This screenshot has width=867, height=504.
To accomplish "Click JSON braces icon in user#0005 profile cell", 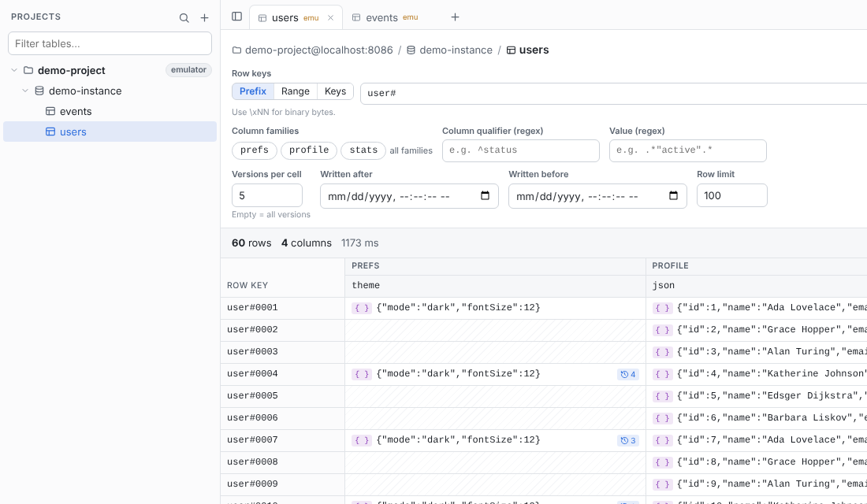I will (x=662, y=396).
